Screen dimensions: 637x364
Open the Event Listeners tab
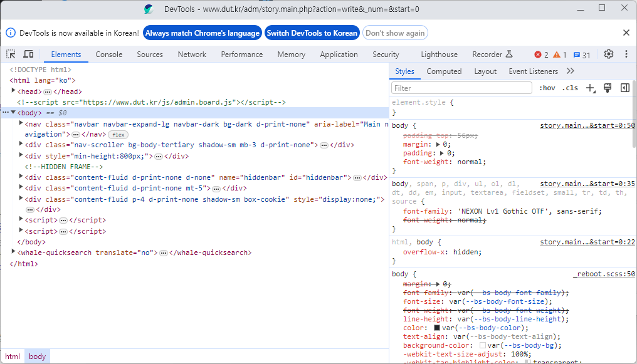point(534,71)
